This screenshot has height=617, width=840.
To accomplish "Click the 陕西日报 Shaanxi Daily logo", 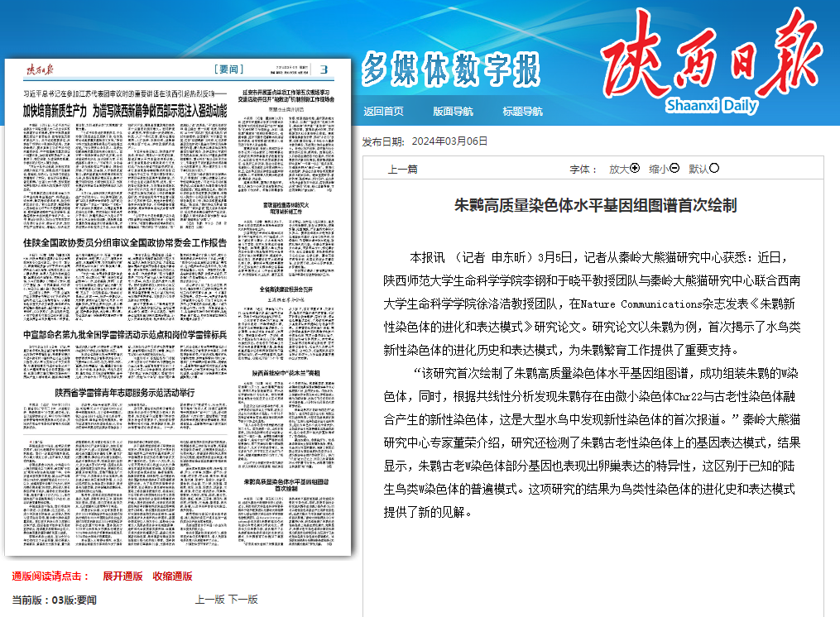I will [x=712, y=60].
